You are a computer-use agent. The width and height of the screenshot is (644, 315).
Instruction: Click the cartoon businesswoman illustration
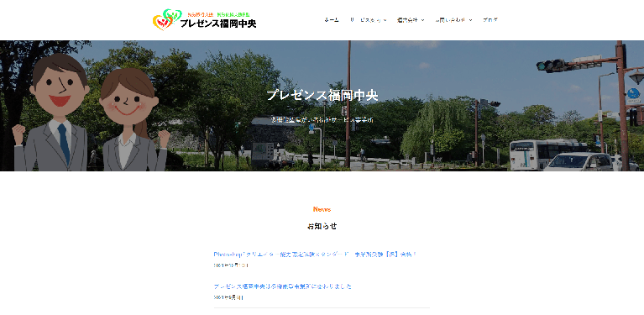133,120
